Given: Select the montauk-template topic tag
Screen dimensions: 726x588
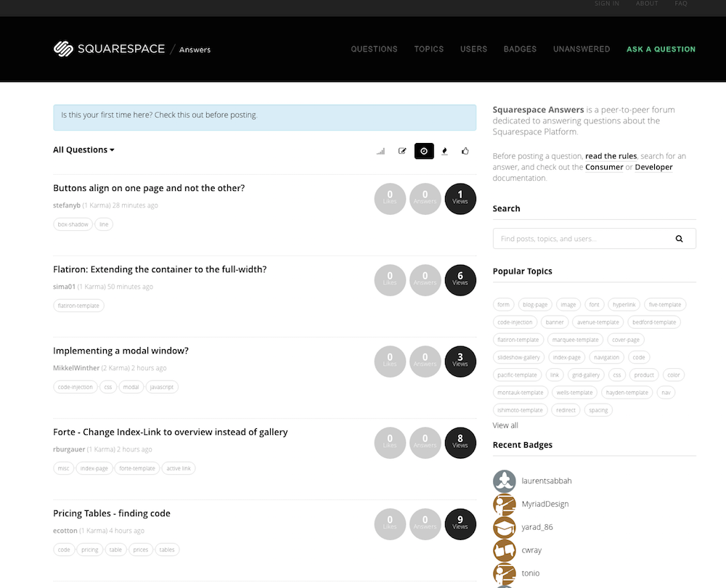Looking at the screenshot, I should click(521, 393).
